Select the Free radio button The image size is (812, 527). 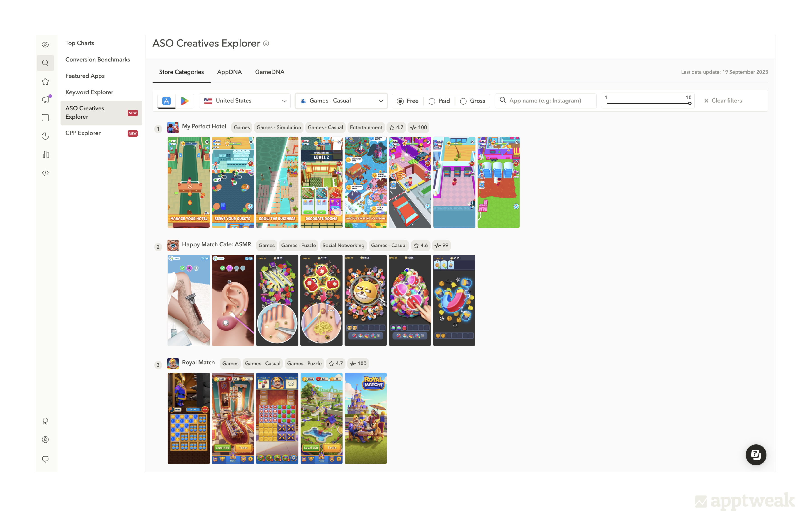coord(401,101)
